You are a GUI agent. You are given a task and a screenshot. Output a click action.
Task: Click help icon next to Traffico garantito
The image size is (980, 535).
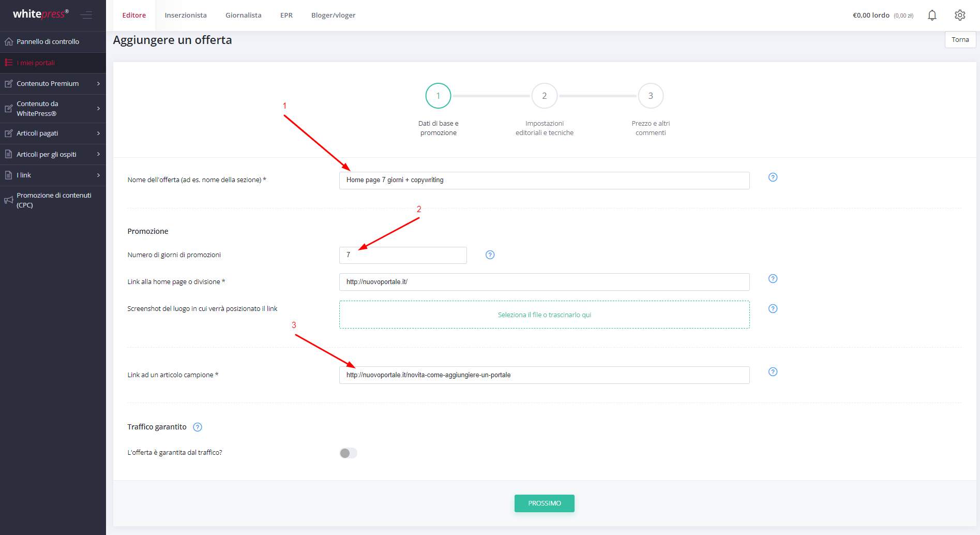pyautogui.click(x=198, y=427)
